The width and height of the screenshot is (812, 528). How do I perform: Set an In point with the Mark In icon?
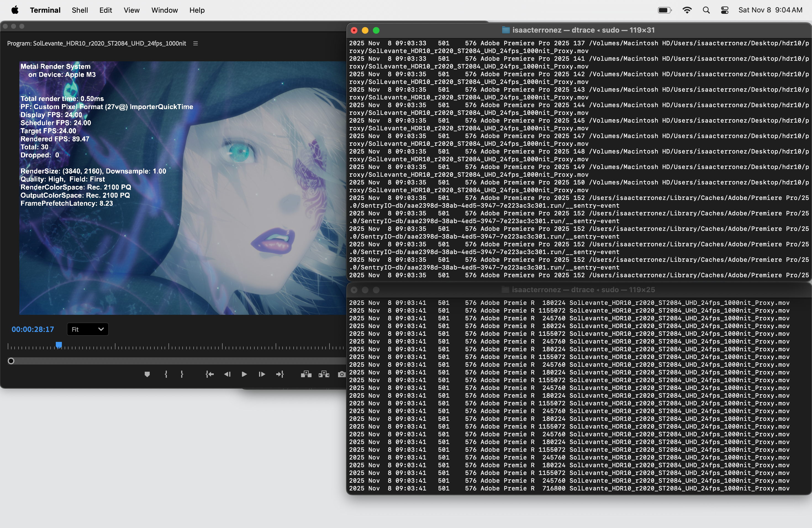coord(166,374)
